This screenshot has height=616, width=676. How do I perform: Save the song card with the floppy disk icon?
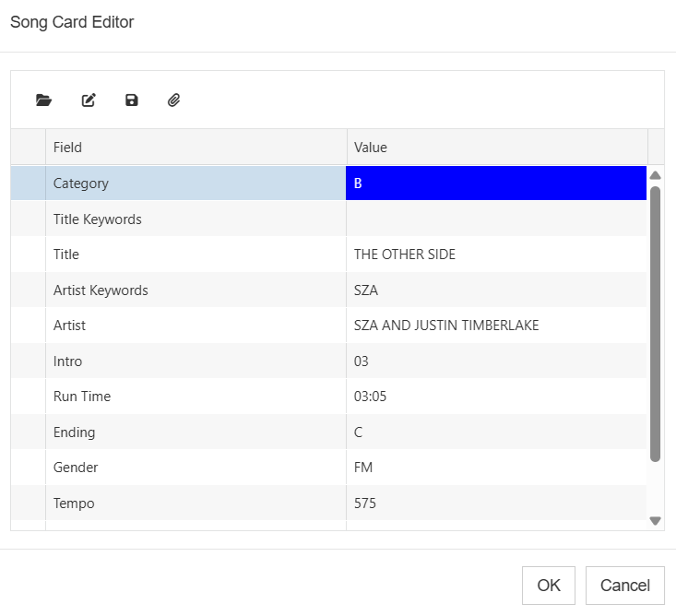(132, 101)
